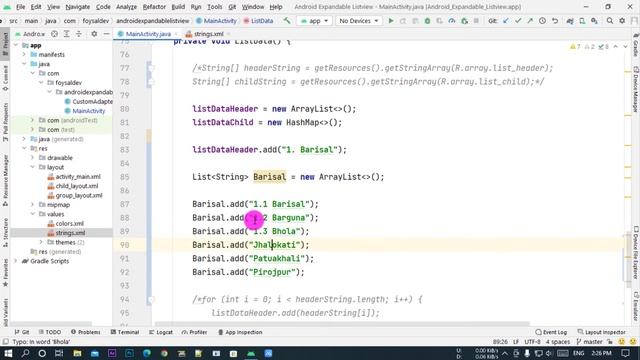Click the Git commit checkmark icon
This screenshot has width=640, height=360.
[x=518, y=21]
